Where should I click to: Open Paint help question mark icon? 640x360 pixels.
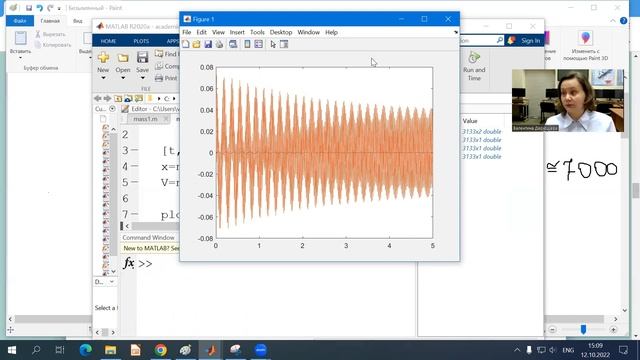pos(623,20)
